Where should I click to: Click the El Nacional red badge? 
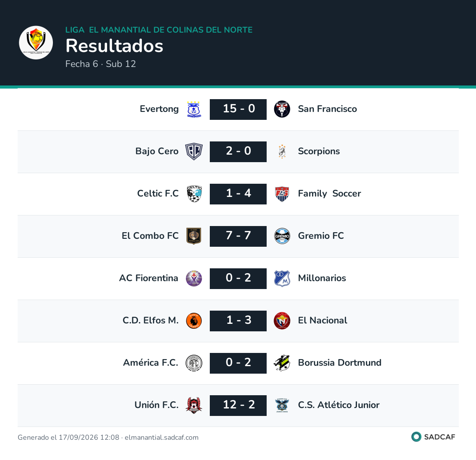[x=282, y=321]
